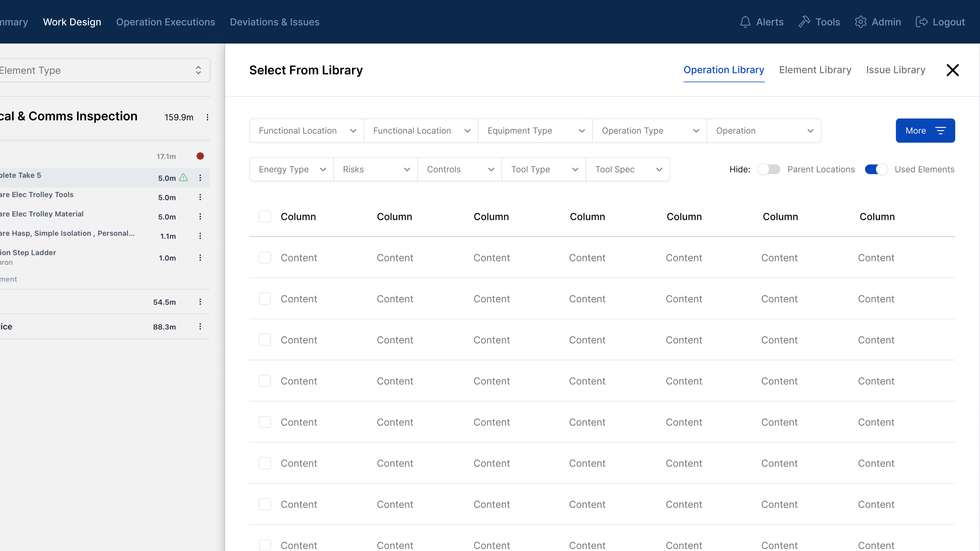Toggle Hide Parent Locations switch
The image size is (980, 551).
click(x=768, y=169)
